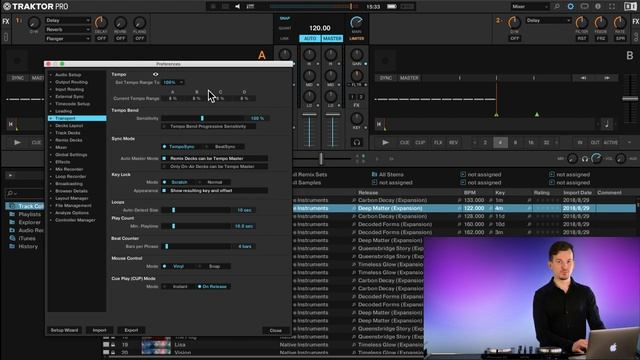This screenshot has height=360, width=640.
Task: Open iTunes node in browser tree
Action: point(27,238)
